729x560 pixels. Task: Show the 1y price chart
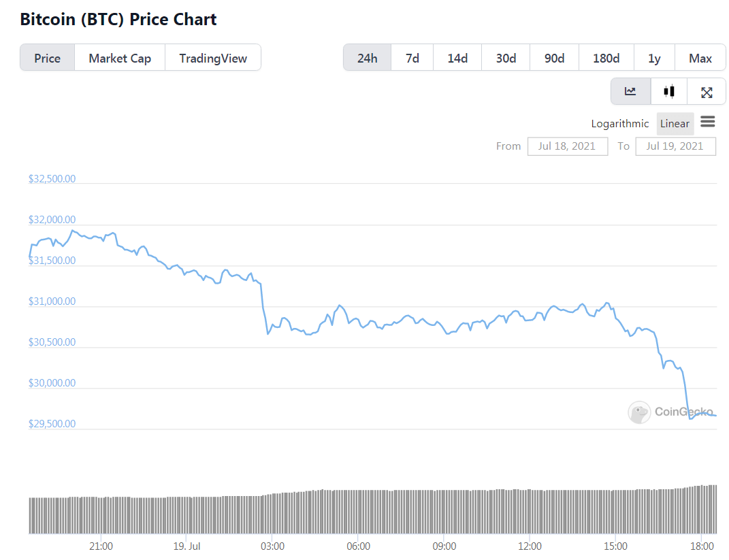(x=654, y=58)
